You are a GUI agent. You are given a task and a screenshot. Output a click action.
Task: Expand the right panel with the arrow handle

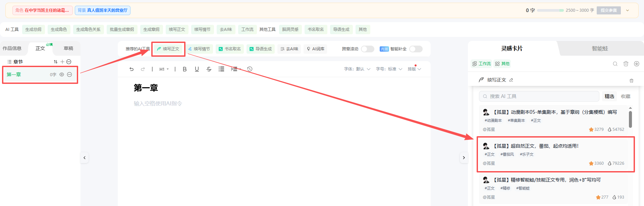click(x=464, y=158)
